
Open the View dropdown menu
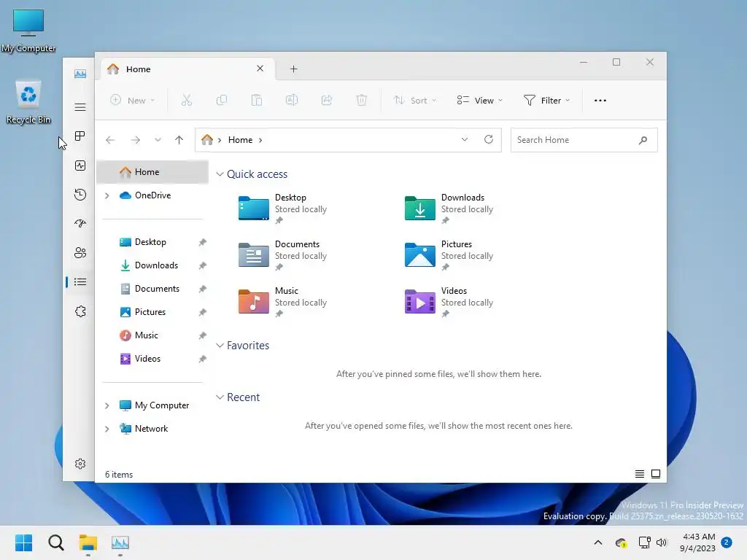click(480, 101)
